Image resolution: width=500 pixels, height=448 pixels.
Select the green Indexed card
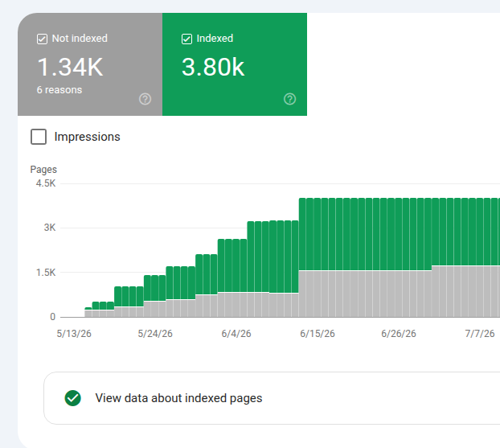(x=235, y=64)
